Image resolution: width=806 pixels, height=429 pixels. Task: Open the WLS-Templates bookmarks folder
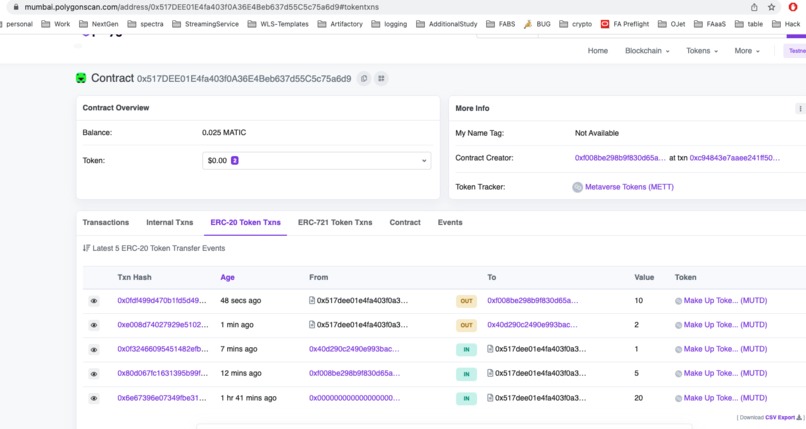coord(278,24)
